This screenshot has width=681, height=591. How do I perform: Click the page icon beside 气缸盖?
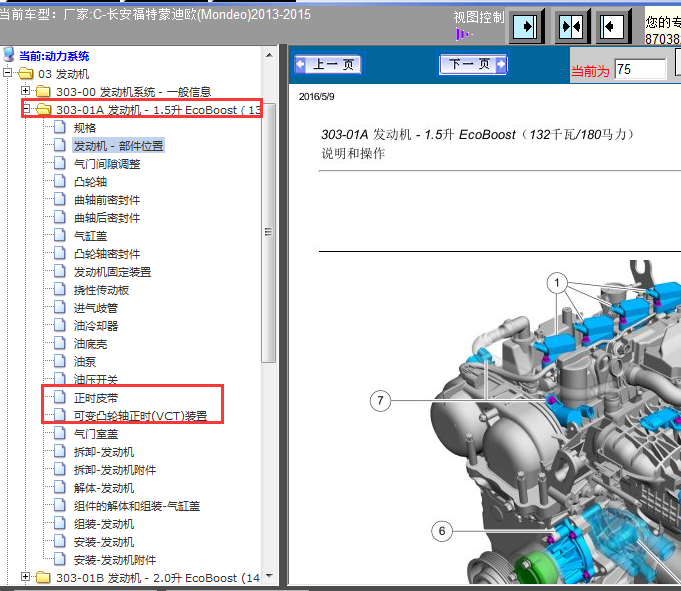[x=60, y=235]
